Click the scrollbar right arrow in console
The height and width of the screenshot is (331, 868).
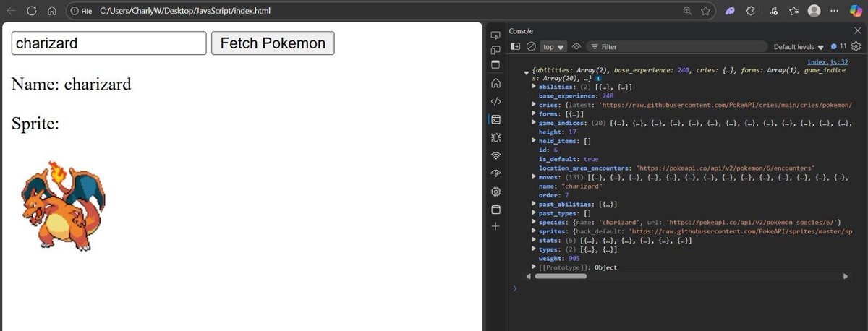pos(846,276)
